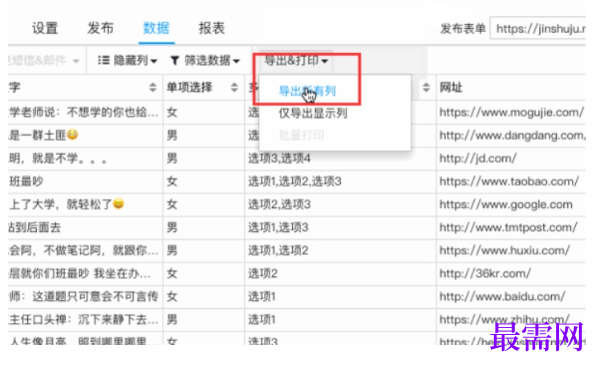Click the 网址 column header
Screen dimensions: 602x368
point(451,87)
